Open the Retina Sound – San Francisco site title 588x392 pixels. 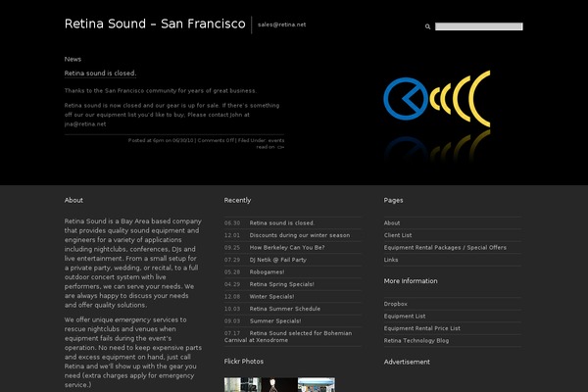155,24
